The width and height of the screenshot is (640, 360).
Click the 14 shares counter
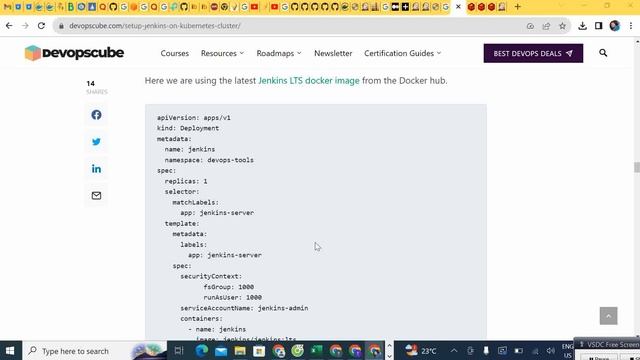coord(96,87)
